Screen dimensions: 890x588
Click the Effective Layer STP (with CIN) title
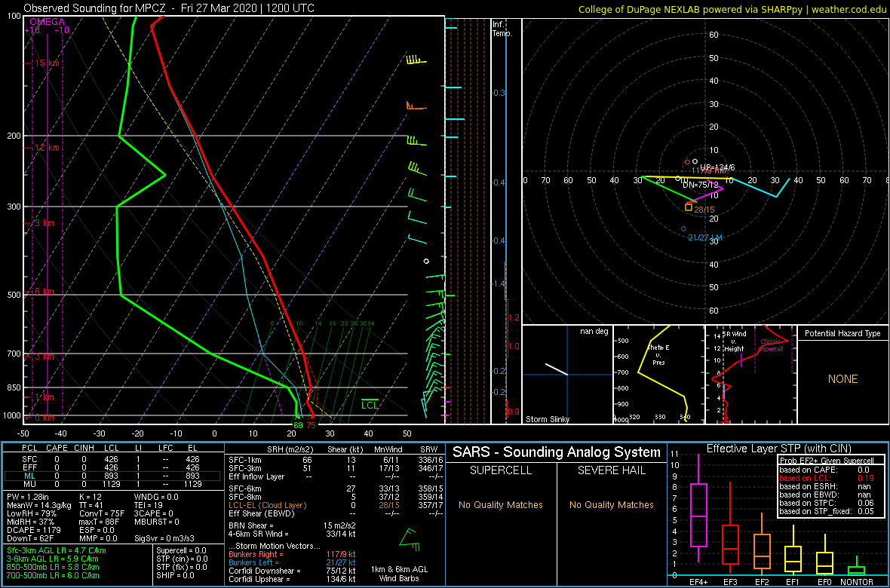coord(778,449)
